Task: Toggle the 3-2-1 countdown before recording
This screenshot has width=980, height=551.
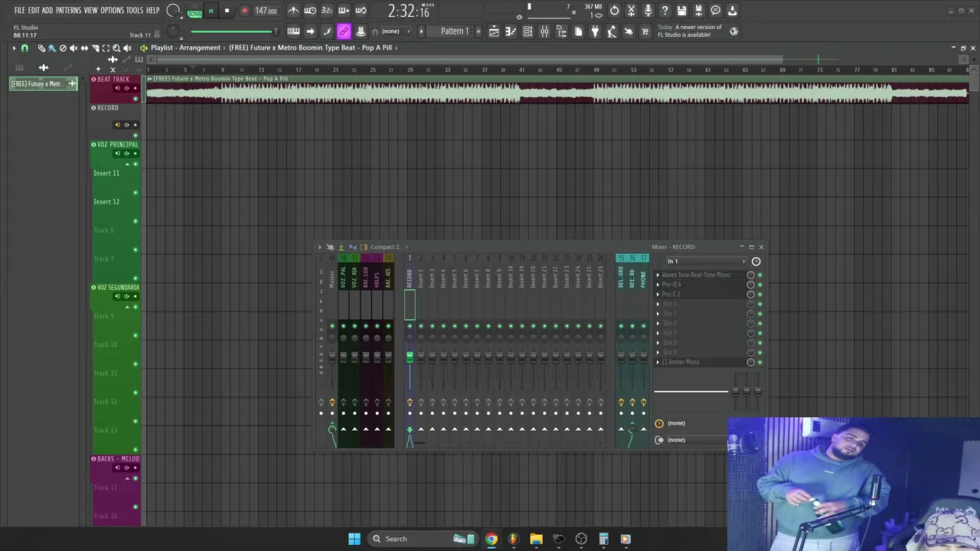Action: click(327, 11)
